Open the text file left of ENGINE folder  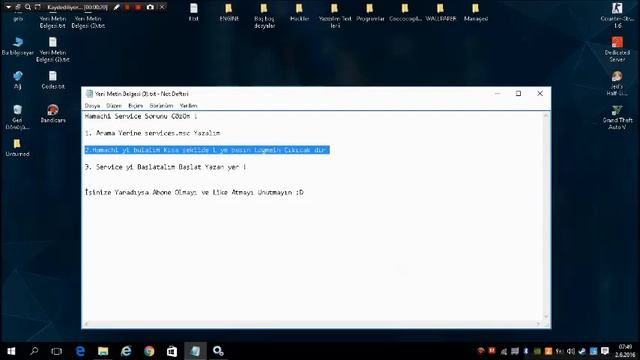194,12
